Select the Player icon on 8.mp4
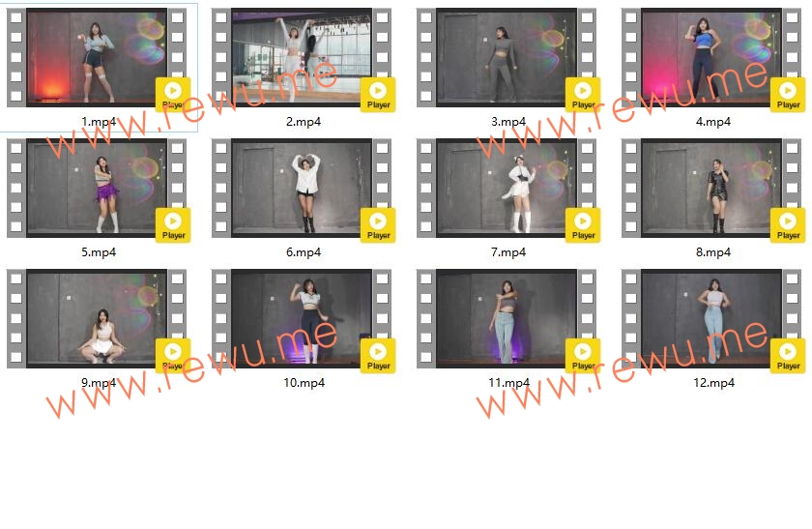 coord(789,225)
